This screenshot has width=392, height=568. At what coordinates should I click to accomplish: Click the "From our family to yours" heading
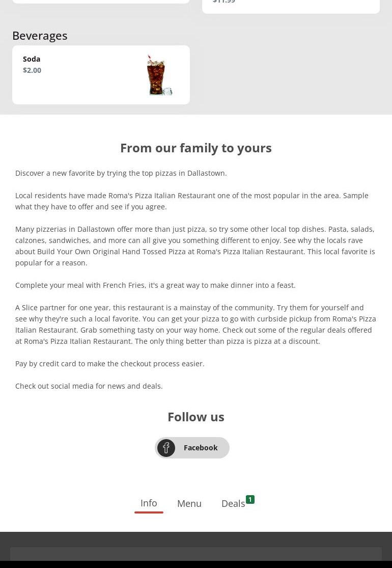coord(196,148)
